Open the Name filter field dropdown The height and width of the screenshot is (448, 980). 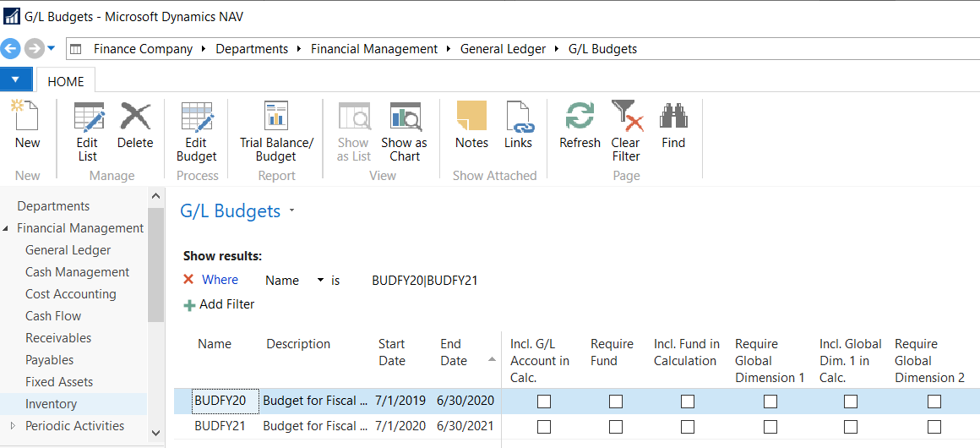tap(320, 281)
